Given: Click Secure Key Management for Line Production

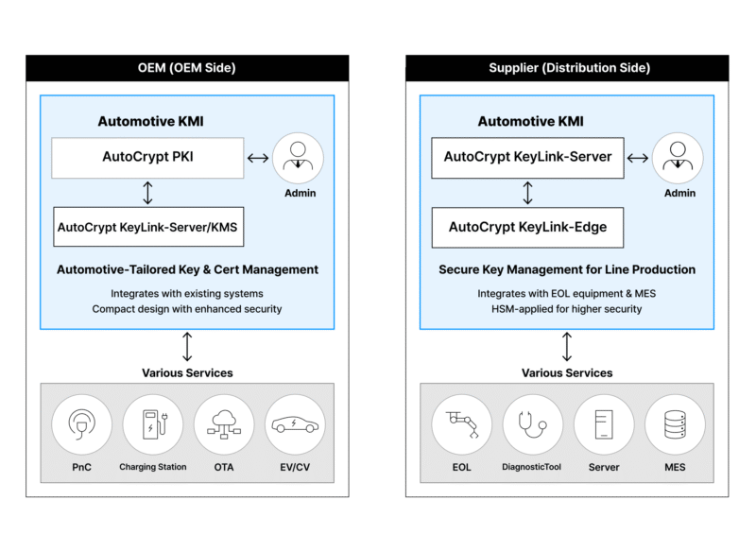Looking at the screenshot, I should pos(567,269).
